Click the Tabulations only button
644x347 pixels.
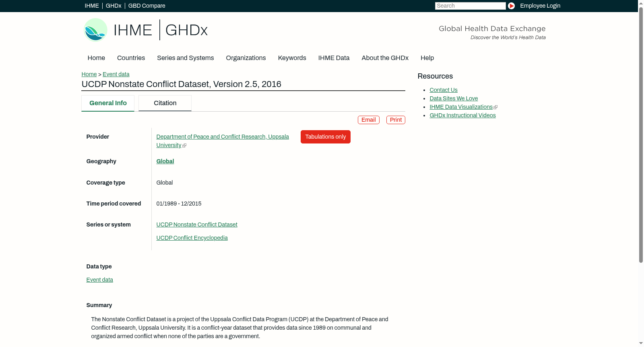pos(326,137)
